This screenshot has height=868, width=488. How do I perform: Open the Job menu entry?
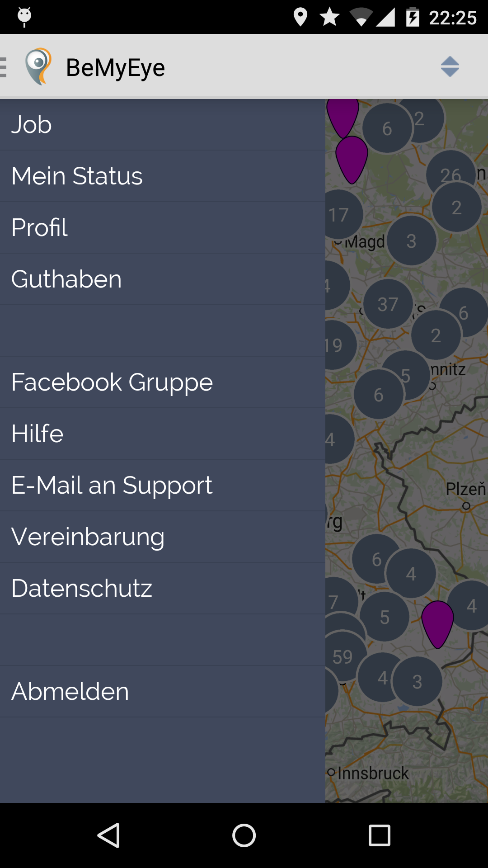point(163,125)
